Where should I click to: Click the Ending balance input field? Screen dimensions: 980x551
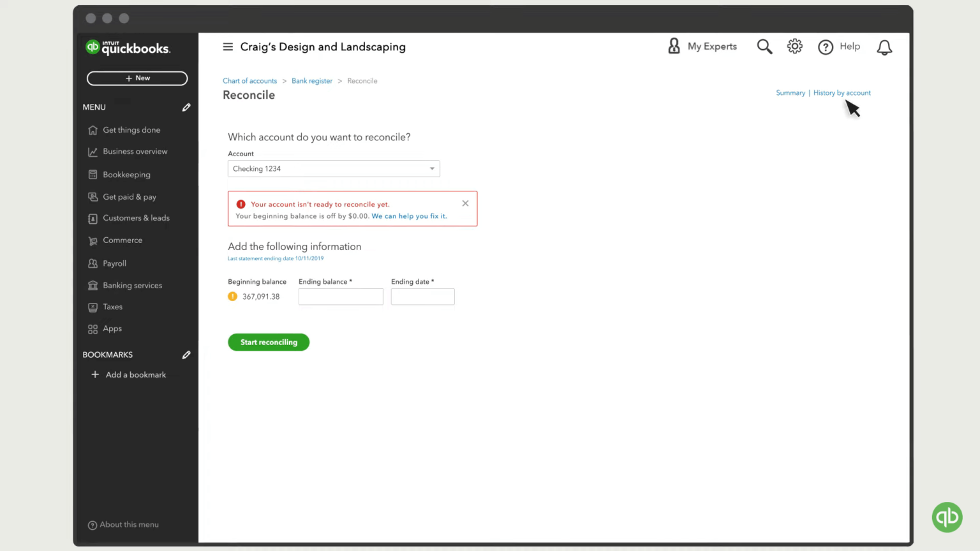click(341, 297)
